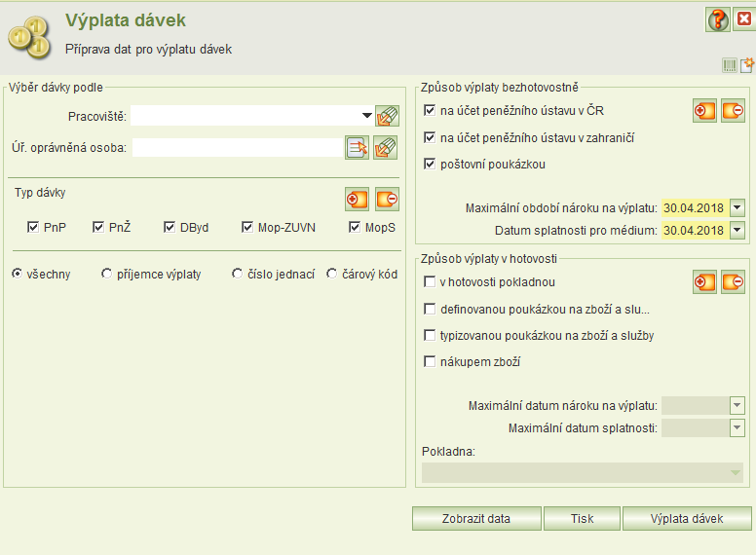Image resolution: width=756 pixels, height=555 pixels.
Task: Toggle poštovní poukázkou checkbox
Action: pyautogui.click(x=430, y=164)
